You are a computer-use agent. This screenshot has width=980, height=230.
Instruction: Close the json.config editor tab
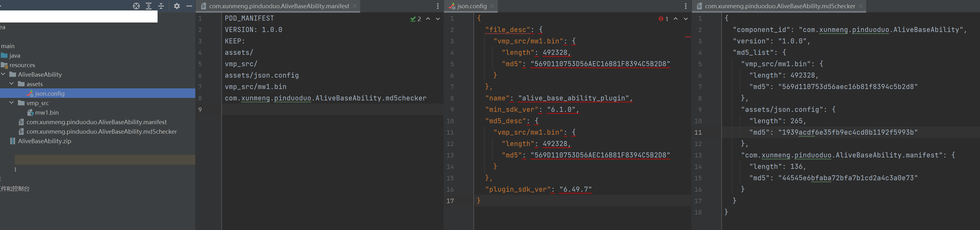tap(492, 6)
